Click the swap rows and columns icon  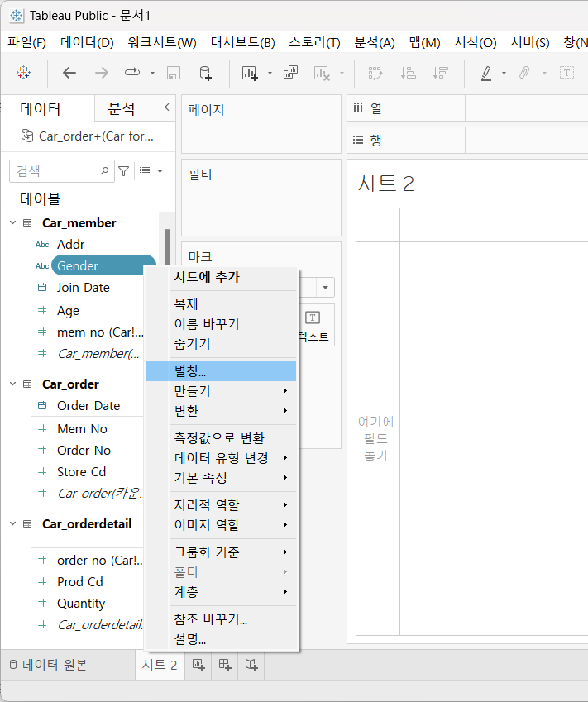(375, 73)
